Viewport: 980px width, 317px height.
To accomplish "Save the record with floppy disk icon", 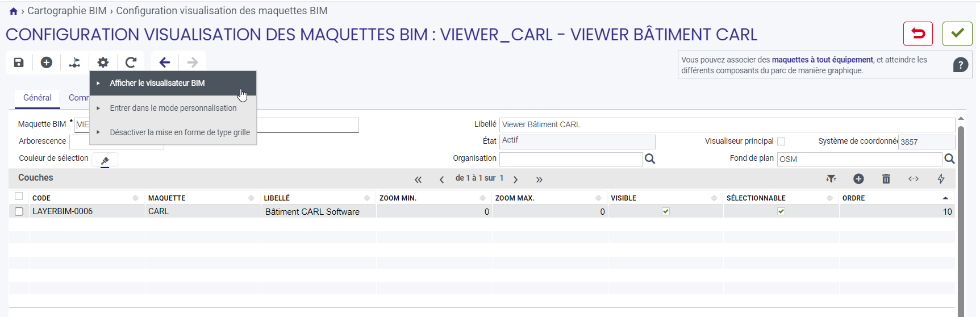I will tap(19, 62).
